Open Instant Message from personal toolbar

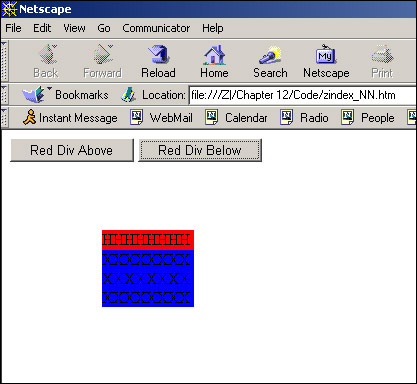click(70, 118)
